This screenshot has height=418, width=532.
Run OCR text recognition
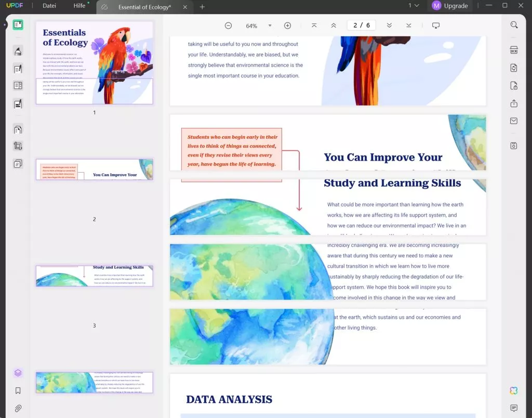(x=514, y=50)
